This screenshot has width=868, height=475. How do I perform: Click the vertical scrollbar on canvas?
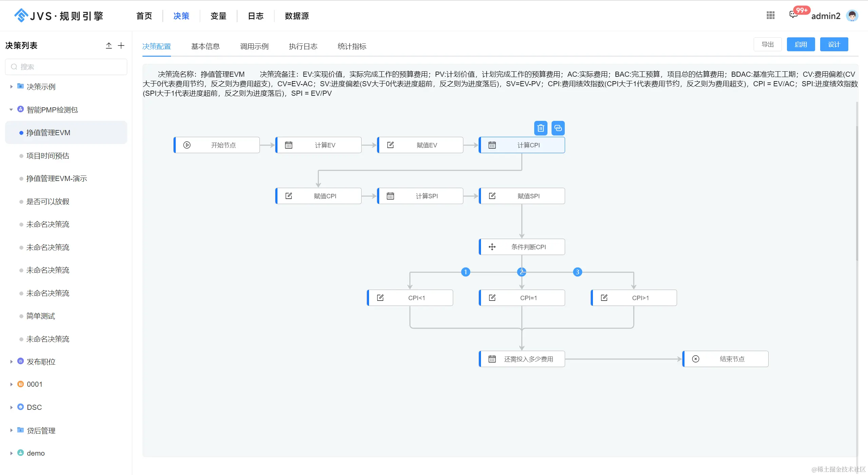857,194
